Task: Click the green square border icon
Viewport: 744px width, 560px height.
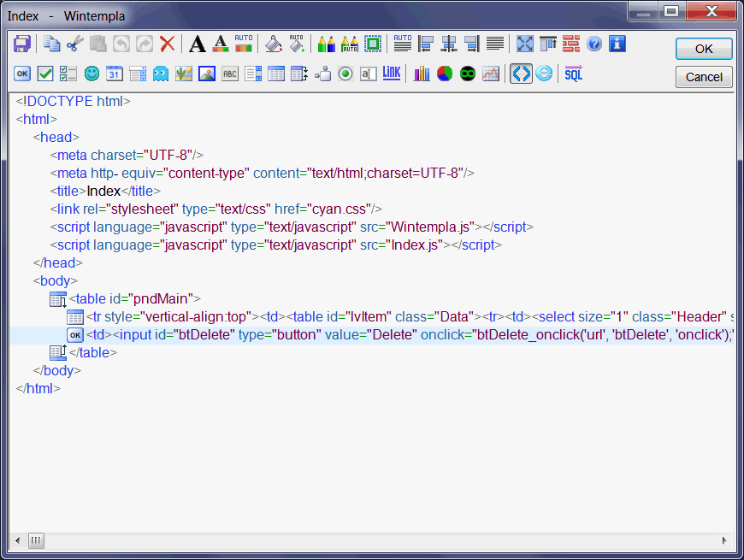Action: click(x=373, y=44)
